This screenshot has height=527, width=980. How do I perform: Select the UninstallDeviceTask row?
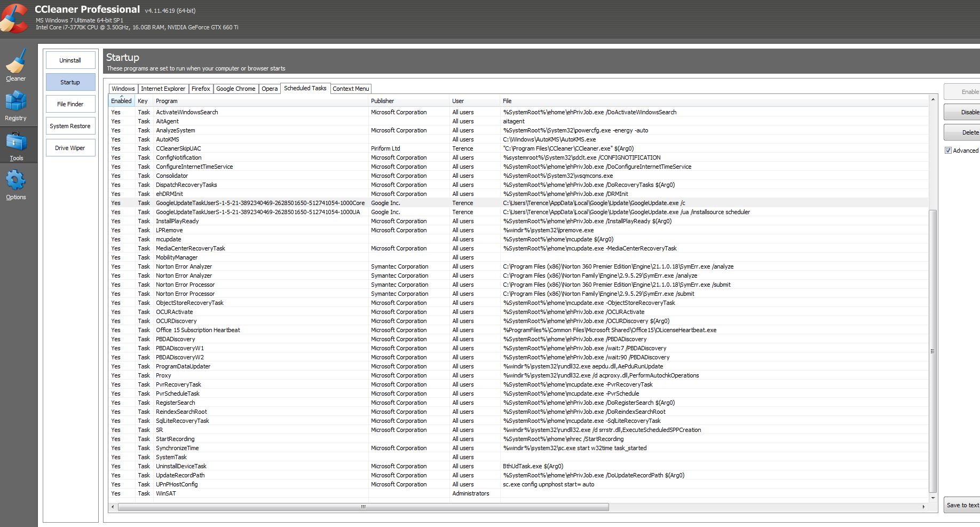point(518,466)
